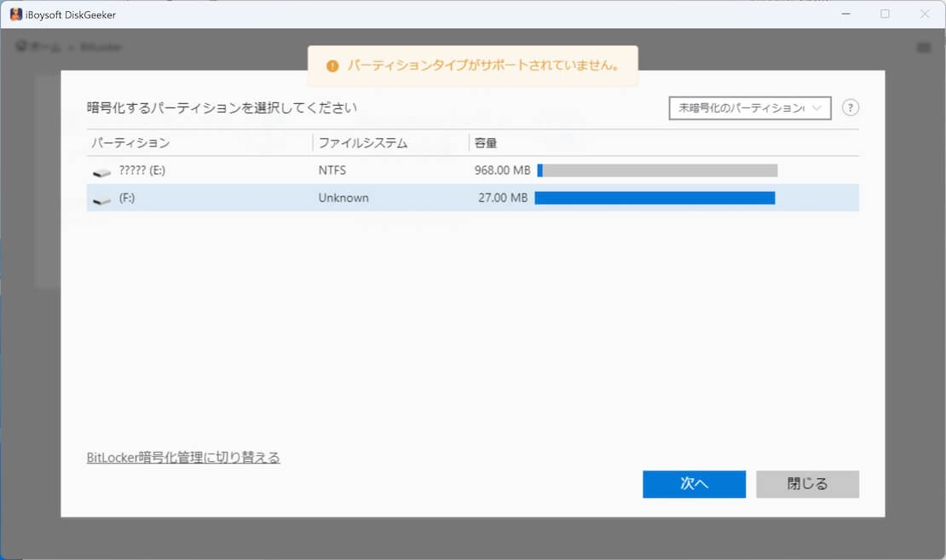Click the NTFS file system cell
946x560 pixels.
tap(332, 170)
